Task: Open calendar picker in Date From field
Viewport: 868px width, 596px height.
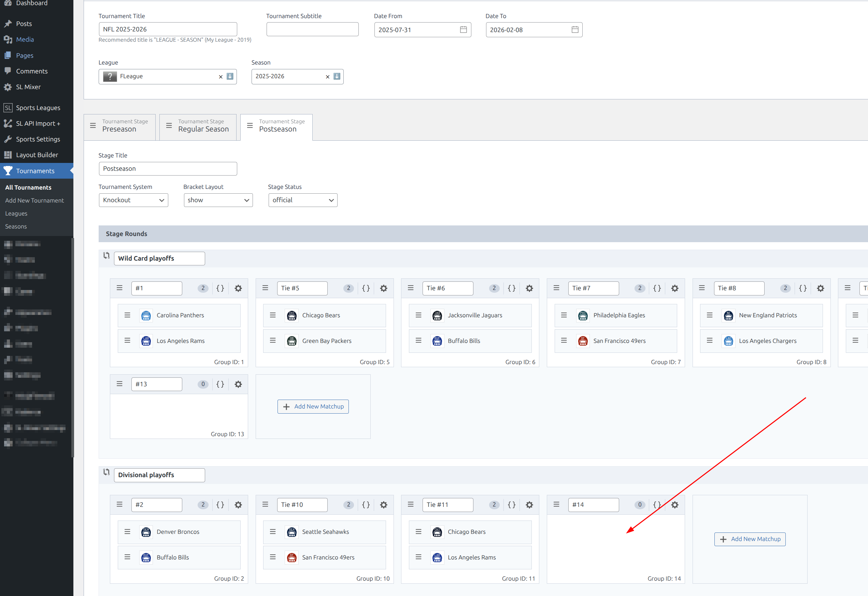Action: point(463,29)
